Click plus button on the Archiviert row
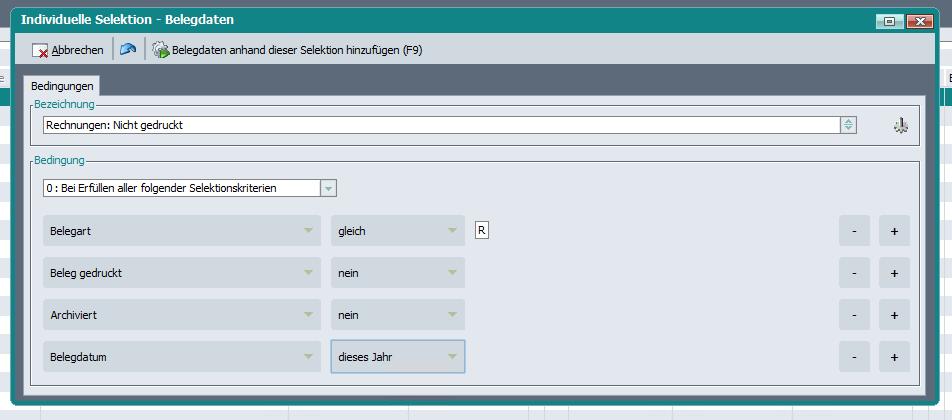Screen dimensions: 952x420 click(894, 315)
